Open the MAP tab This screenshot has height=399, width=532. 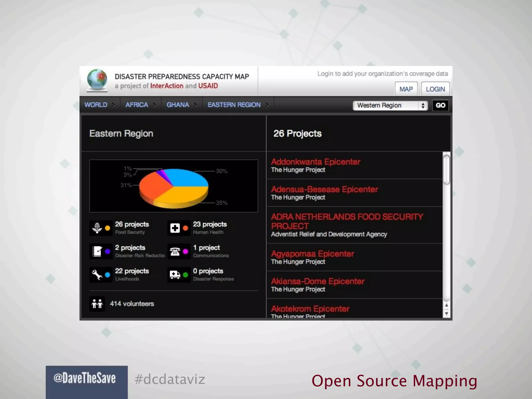point(406,89)
